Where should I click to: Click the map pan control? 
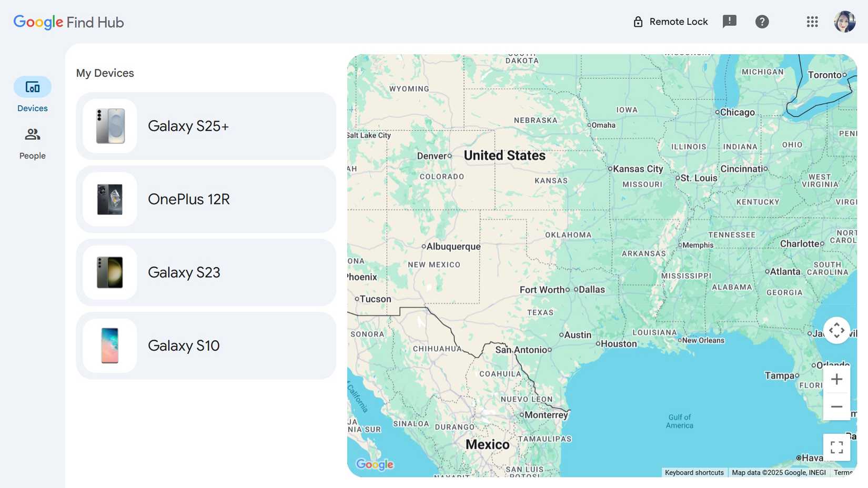(836, 330)
